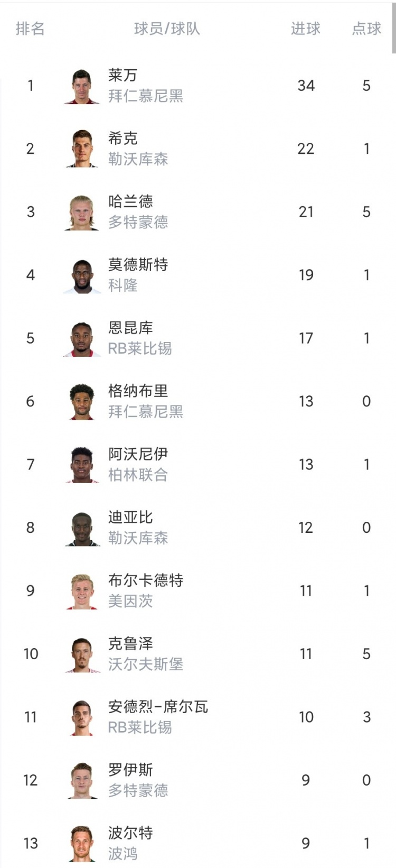Sort by the 进球 column header
This screenshot has width=396, height=868.
306,29
